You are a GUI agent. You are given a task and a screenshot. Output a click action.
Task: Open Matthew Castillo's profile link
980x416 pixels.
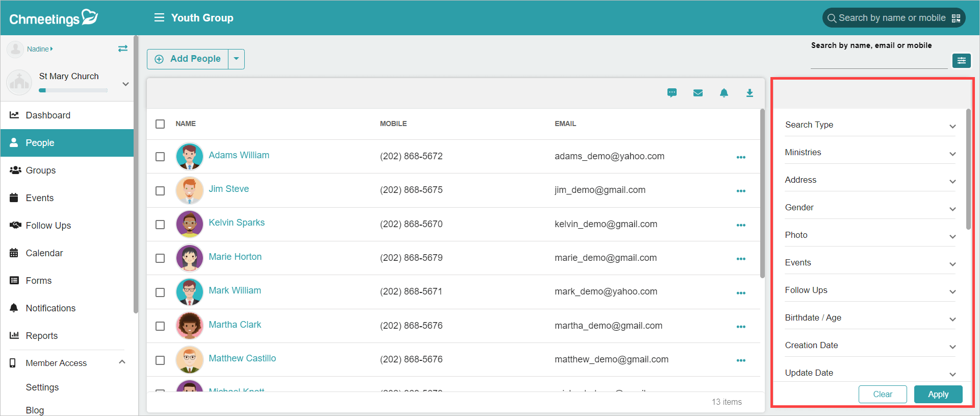[x=242, y=358]
